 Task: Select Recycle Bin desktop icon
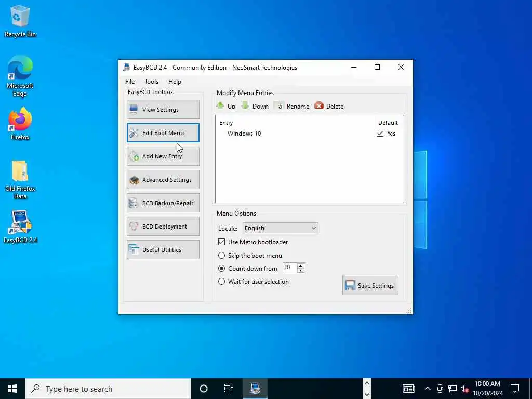(x=20, y=22)
